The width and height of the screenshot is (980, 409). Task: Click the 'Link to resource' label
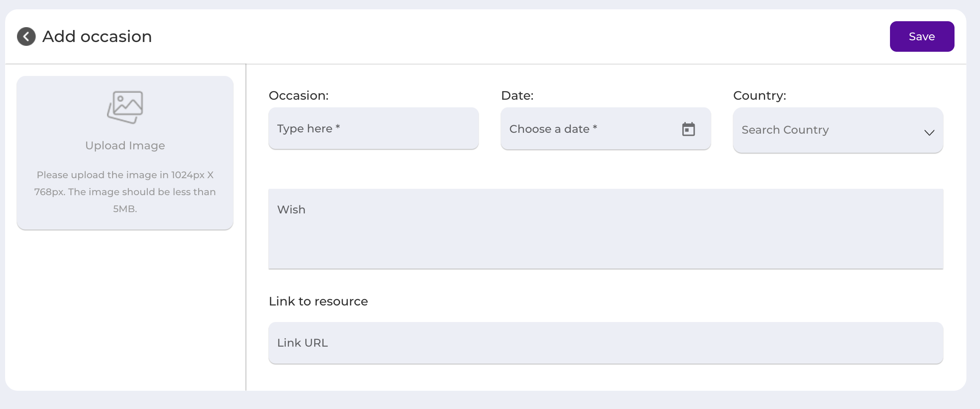coord(318,301)
